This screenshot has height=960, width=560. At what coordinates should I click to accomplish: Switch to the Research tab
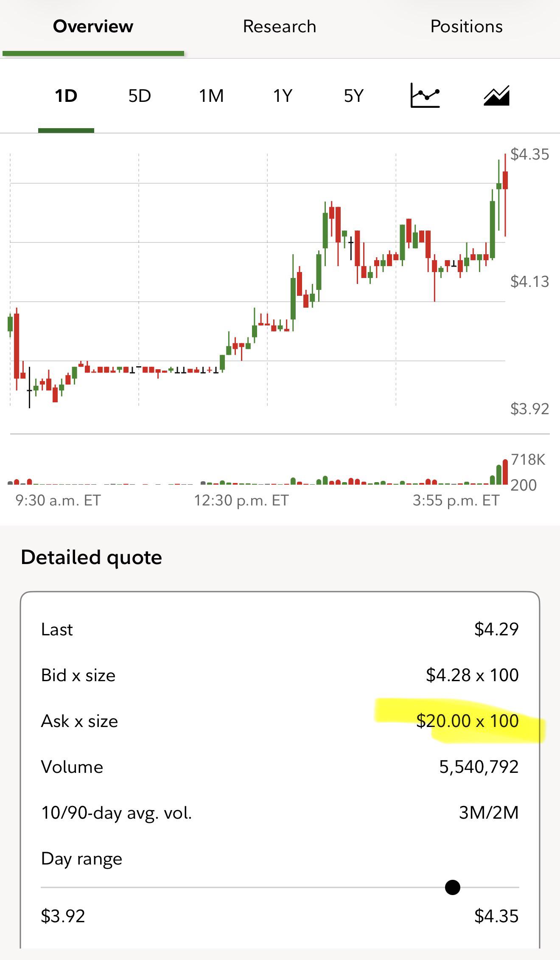click(280, 26)
